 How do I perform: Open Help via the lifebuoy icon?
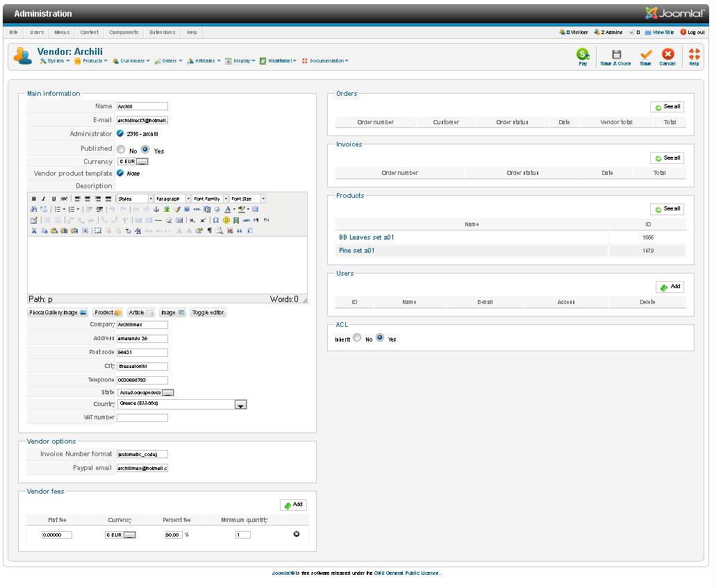(x=694, y=54)
